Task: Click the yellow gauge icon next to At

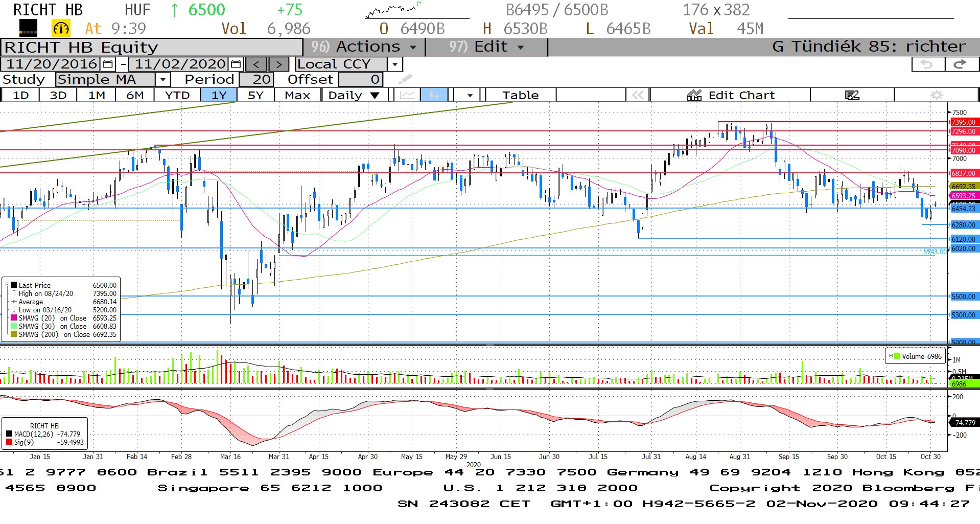Action: click(61, 28)
